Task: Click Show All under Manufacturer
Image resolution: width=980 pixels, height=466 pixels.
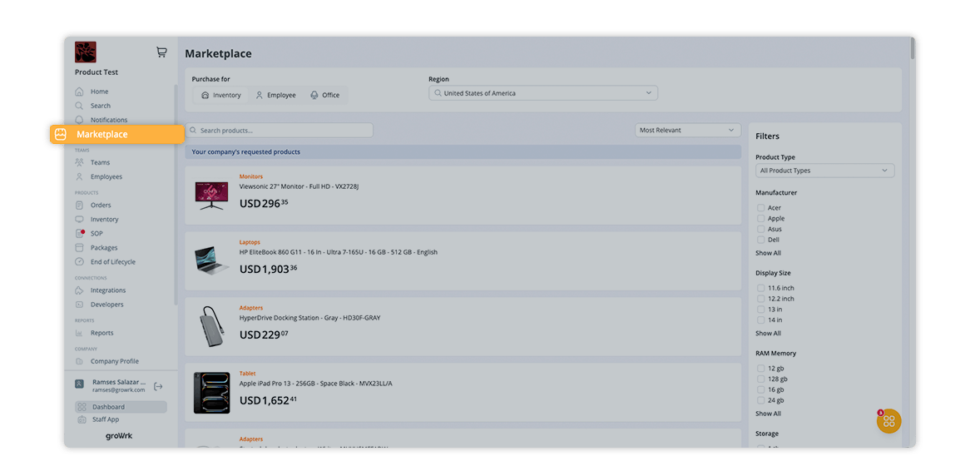Action: [x=768, y=253]
